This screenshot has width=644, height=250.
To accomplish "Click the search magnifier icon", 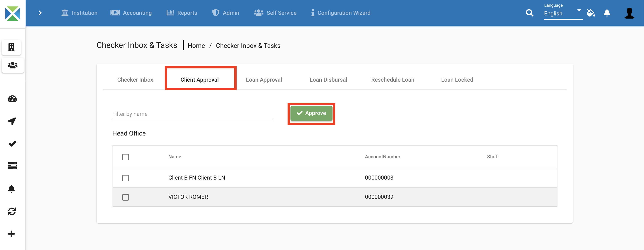I will [x=529, y=13].
